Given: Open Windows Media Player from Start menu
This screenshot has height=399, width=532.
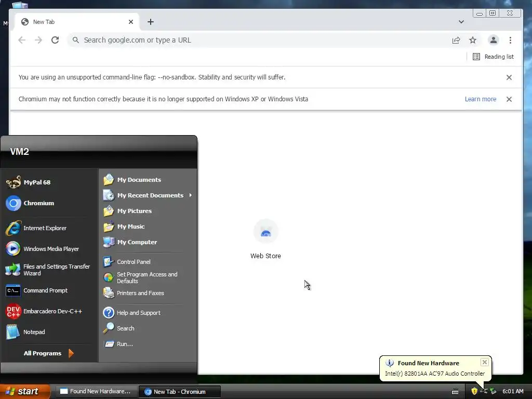Looking at the screenshot, I should (49, 249).
